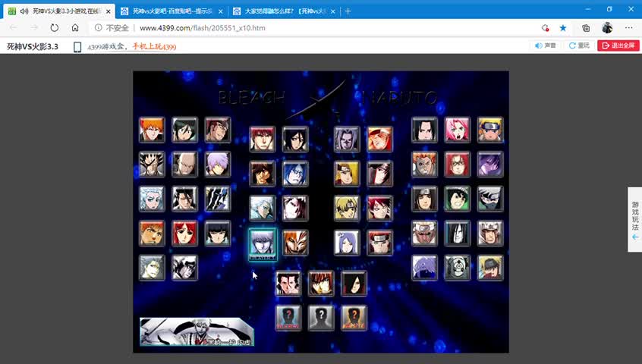Choose the orange lion Kon portrait

(x=152, y=233)
